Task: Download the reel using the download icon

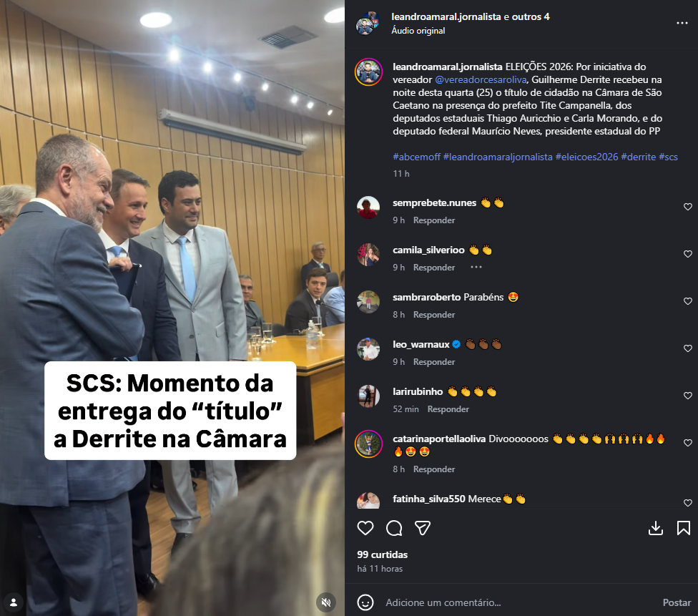Action: (x=655, y=528)
